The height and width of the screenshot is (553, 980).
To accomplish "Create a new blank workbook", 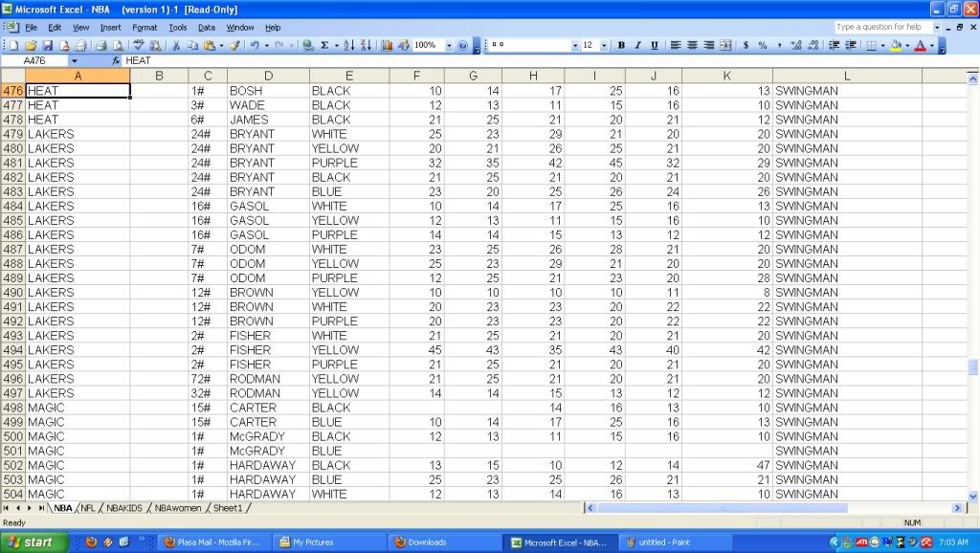I will coord(13,45).
